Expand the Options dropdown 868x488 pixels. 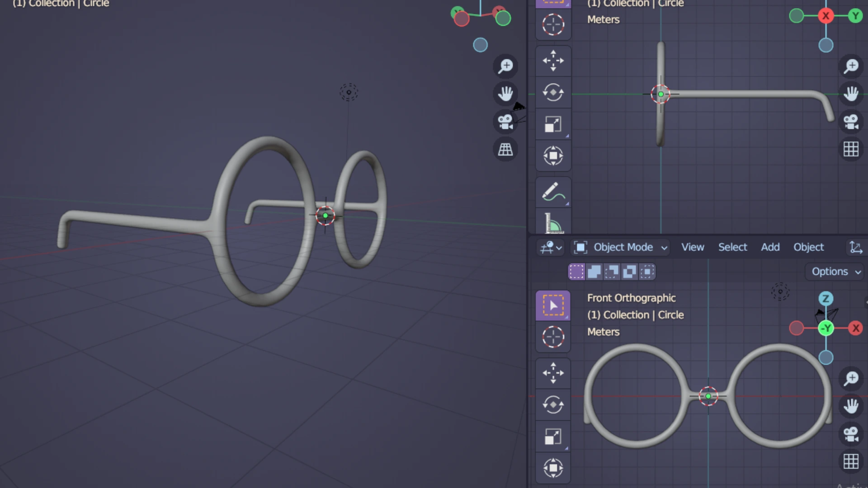pyautogui.click(x=836, y=272)
